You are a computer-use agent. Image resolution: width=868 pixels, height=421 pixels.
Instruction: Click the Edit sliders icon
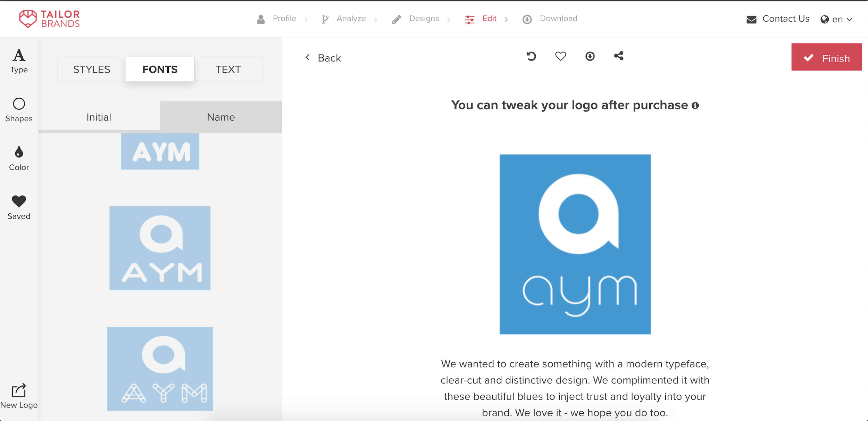point(469,19)
